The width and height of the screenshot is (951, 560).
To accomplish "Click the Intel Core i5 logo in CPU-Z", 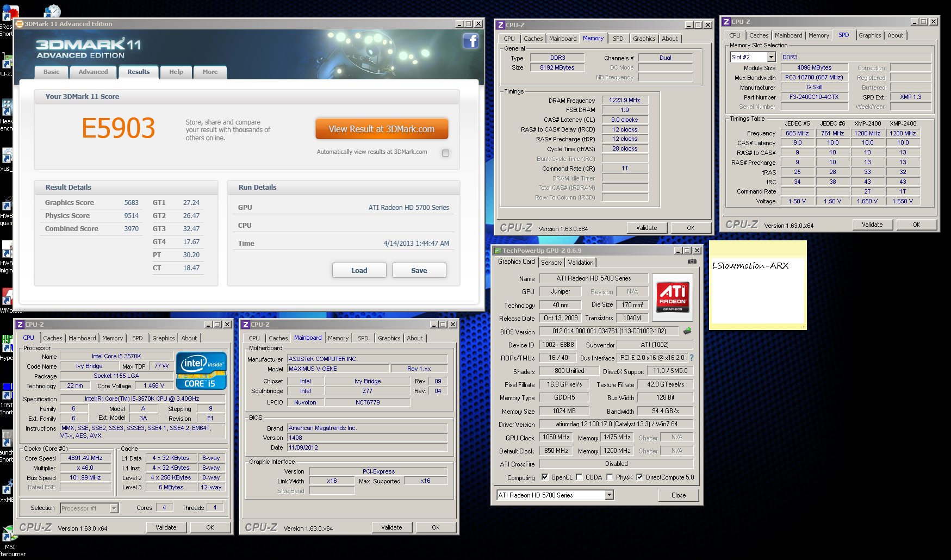I will (x=201, y=371).
